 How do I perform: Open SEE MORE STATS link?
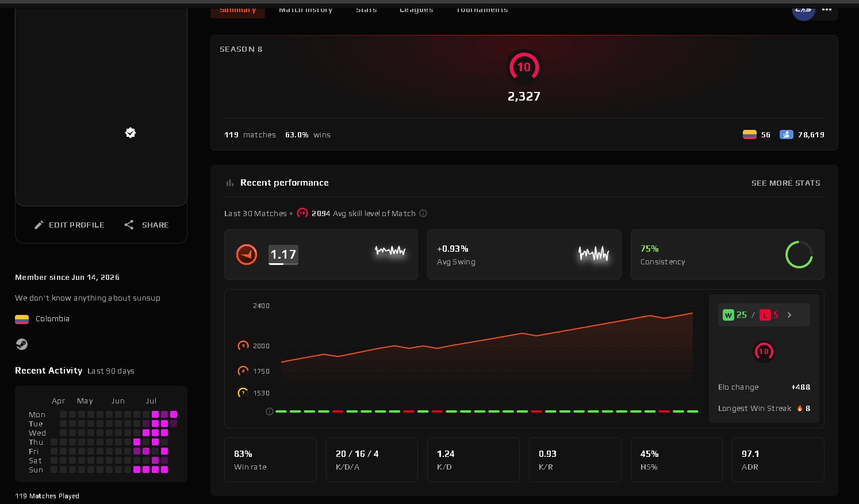tap(785, 183)
